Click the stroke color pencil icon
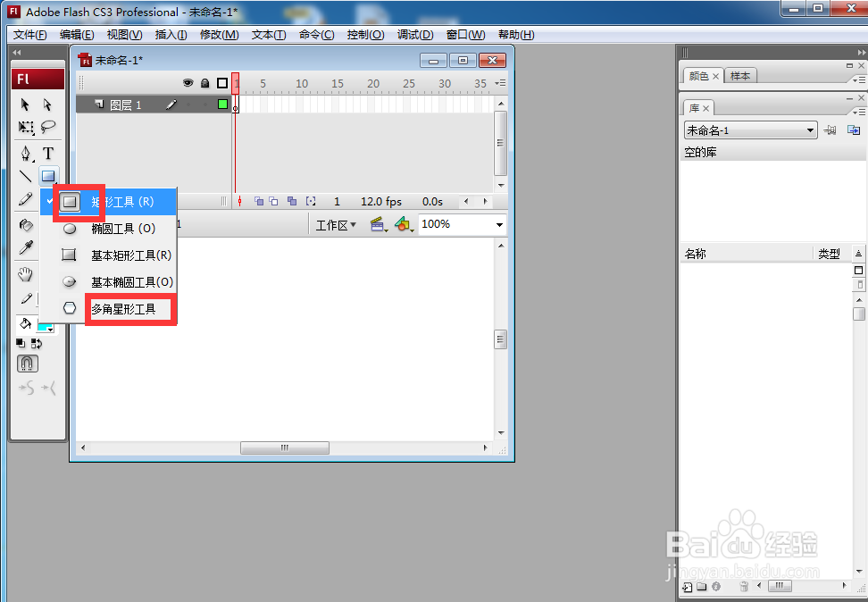The image size is (868, 602). [x=26, y=299]
